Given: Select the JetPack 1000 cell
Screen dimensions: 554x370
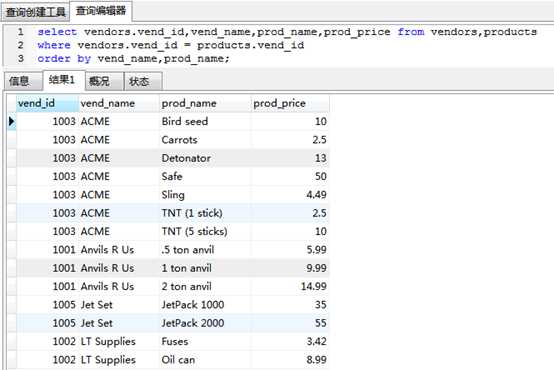Looking at the screenshot, I should click(205, 305).
